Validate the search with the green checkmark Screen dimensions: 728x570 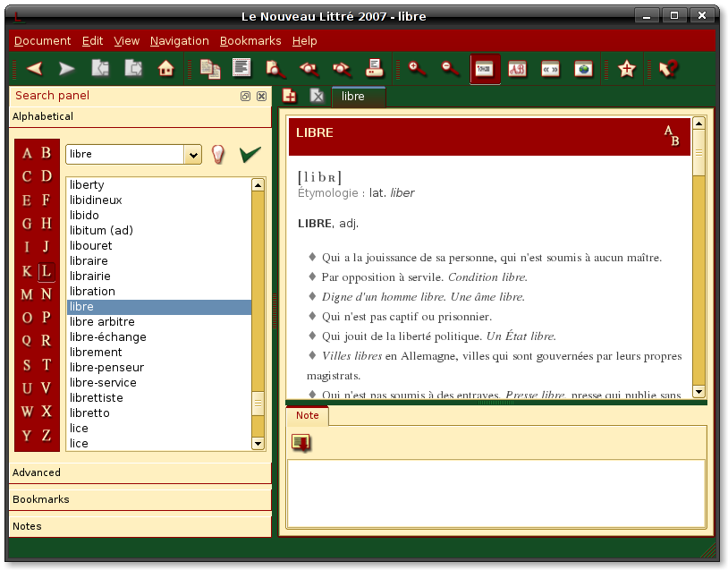click(250, 154)
